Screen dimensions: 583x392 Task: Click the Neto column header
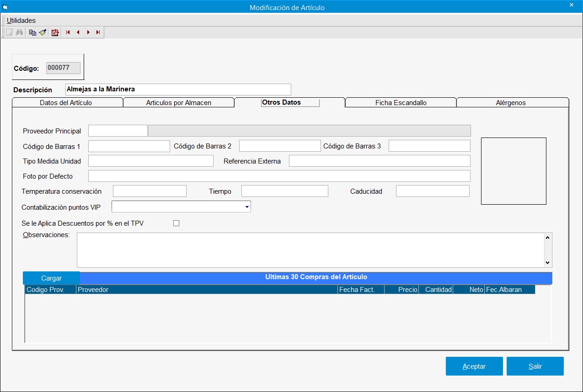(469, 290)
